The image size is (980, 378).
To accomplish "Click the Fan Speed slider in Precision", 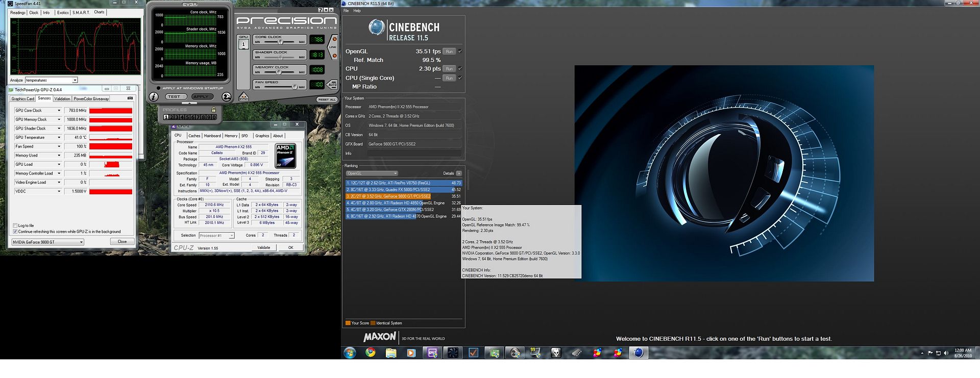I will click(x=280, y=87).
